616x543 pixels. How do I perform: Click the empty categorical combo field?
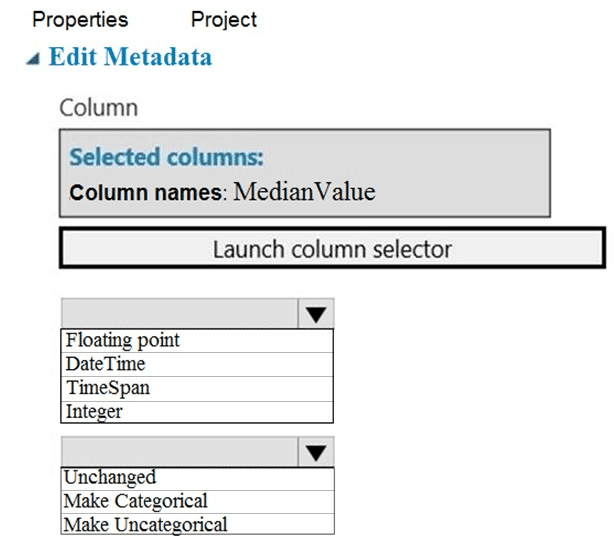180,451
